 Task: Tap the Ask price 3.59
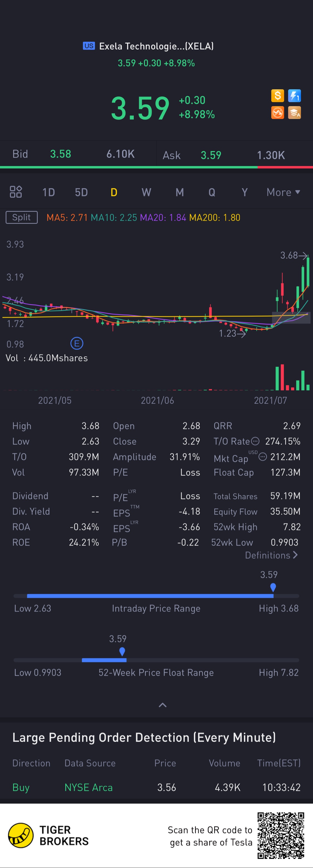(x=211, y=155)
